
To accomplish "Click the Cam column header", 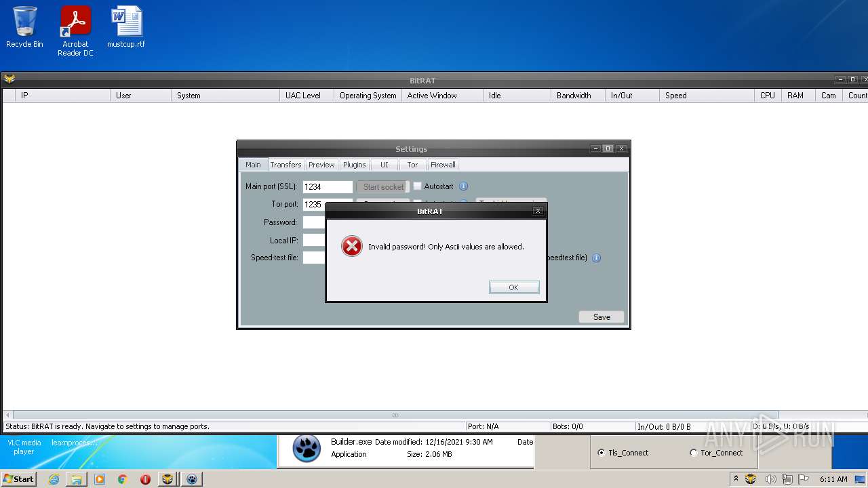I will pyautogui.click(x=829, y=96).
